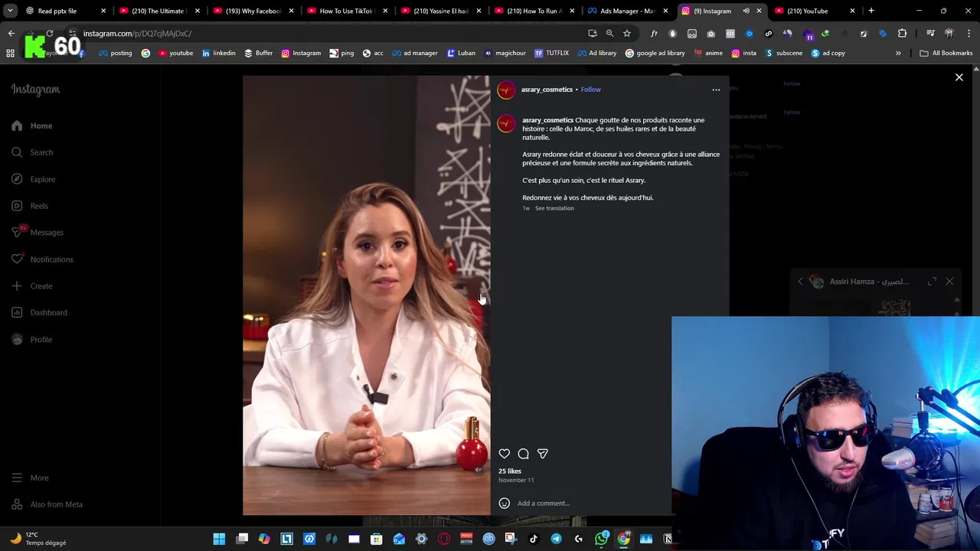Open the zoom magnifier in address bar
This screenshot has height=551, width=980.
[x=609, y=34]
